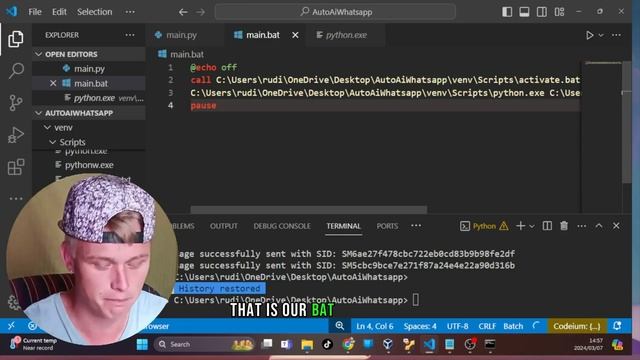Viewport: 640px width, 360px height.
Task: Open the Extensions view
Action: pos(16,167)
